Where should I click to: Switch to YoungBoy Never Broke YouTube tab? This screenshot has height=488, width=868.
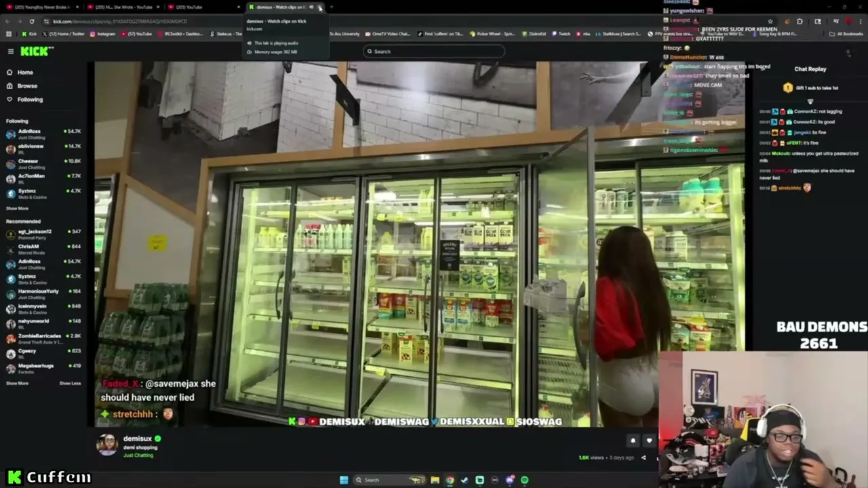click(x=43, y=7)
